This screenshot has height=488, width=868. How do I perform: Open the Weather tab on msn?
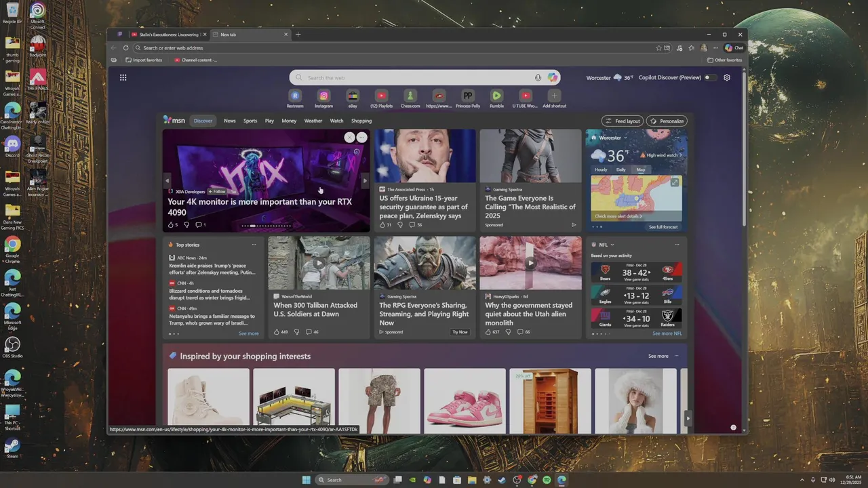point(313,121)
